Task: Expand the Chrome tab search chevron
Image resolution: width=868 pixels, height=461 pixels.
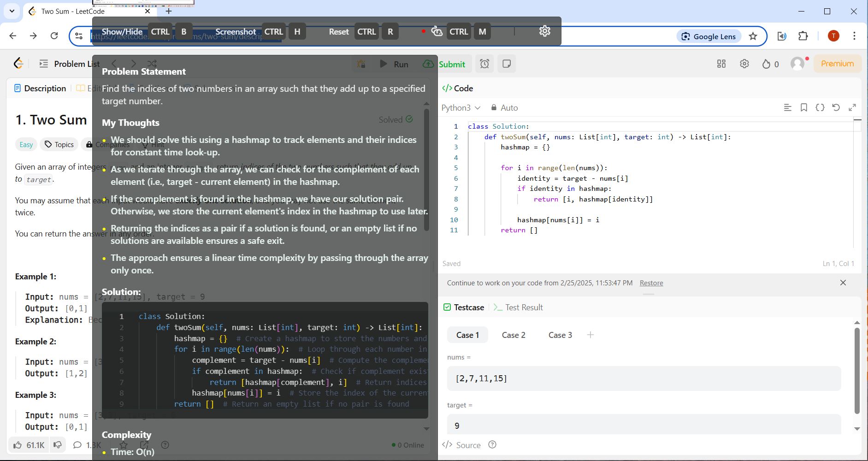Action: [12, 11]
